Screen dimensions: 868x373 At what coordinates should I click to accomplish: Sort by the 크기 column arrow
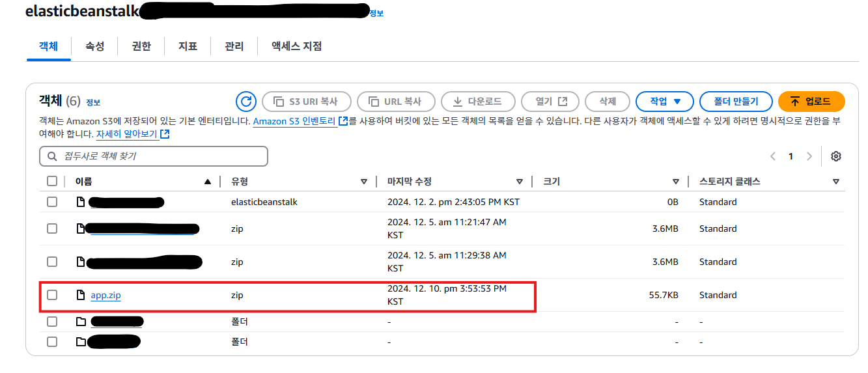pos(676,182)
